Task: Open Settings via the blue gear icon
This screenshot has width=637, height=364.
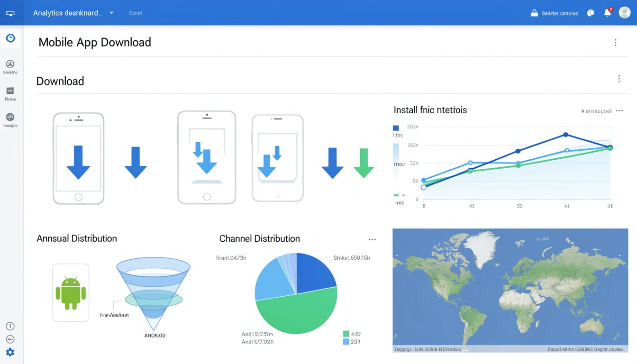Action: tap(10, 352)
